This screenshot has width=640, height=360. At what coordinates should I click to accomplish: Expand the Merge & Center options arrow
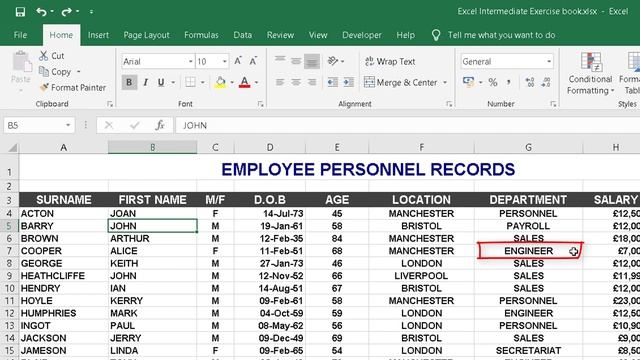click(445, 82)
